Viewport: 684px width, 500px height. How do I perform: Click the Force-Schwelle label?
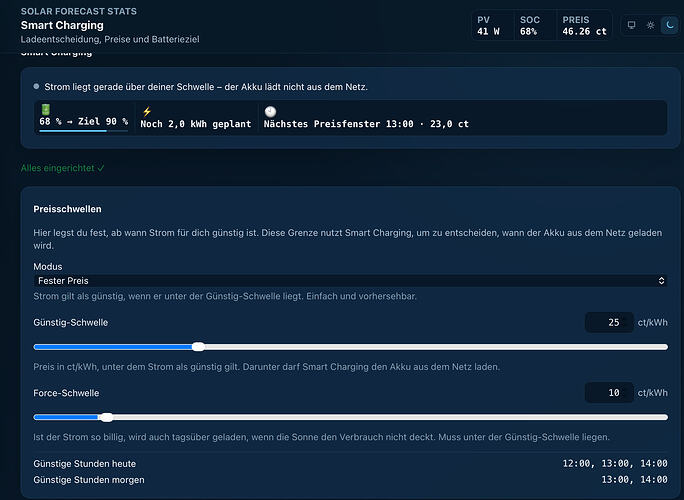(x=66, y=393)
